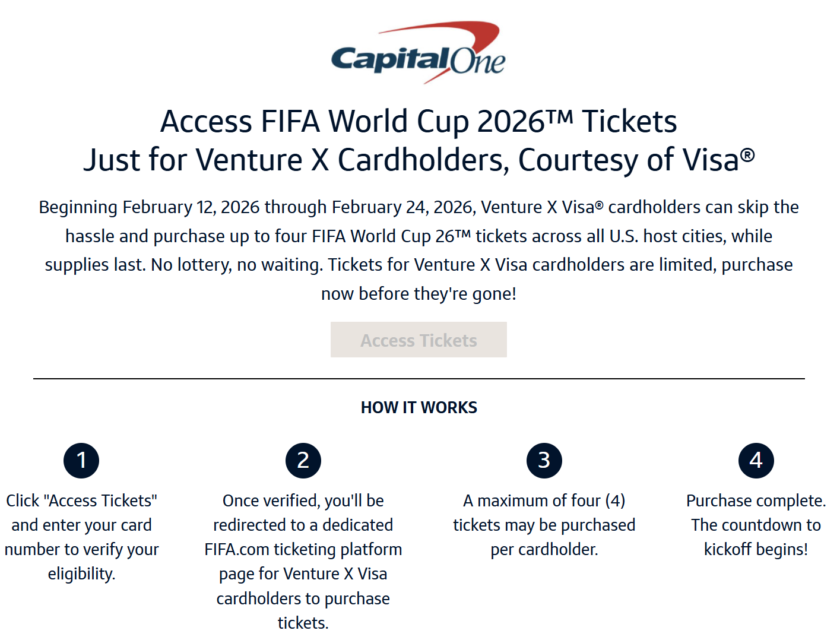Click the horizontal divider above How It Works
The height and width of the screenshot is (637, 840).
point(419,379)
